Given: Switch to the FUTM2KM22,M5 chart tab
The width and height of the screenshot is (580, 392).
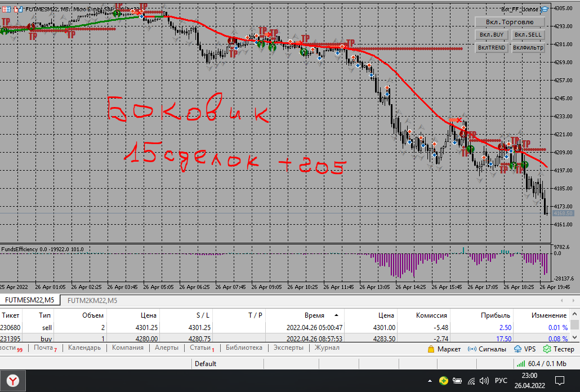Looking at the screenshot, I should pos(92,300).
